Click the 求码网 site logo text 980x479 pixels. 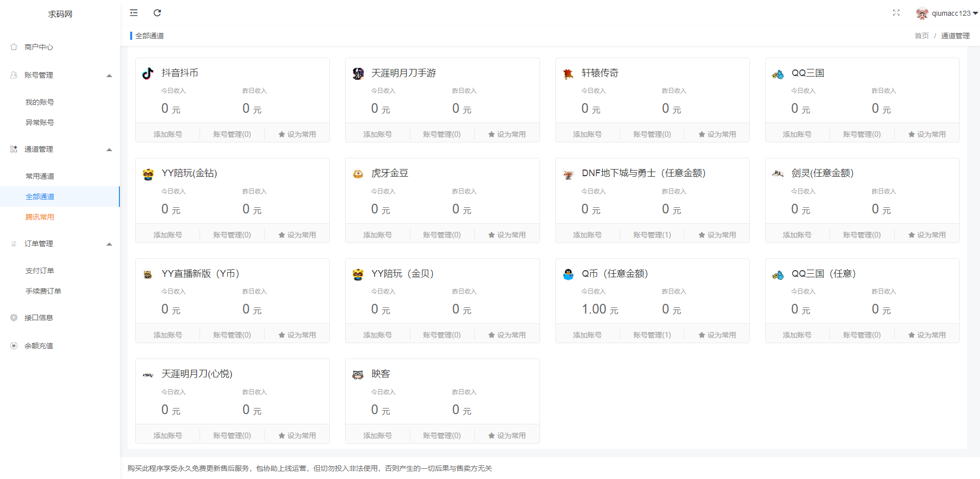click(x=60, y=14)
